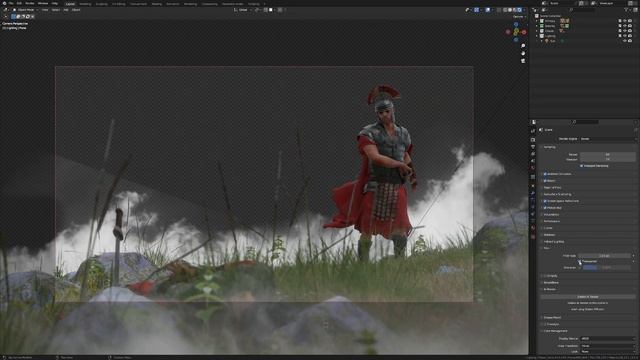This screenshot has height=360, width=640.
Task: Open the File menu
Action: coord(11,3)
